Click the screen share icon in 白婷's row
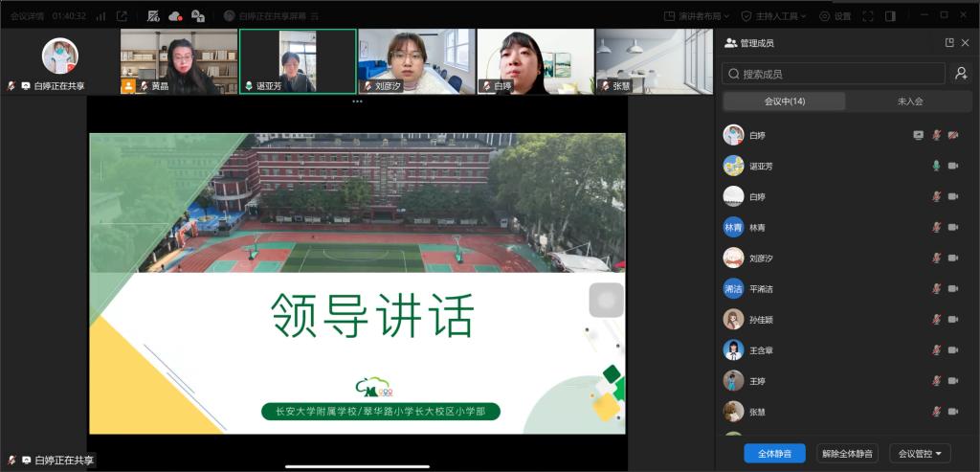Viewport: 980px width, 472px height. (x=919, y=135)
